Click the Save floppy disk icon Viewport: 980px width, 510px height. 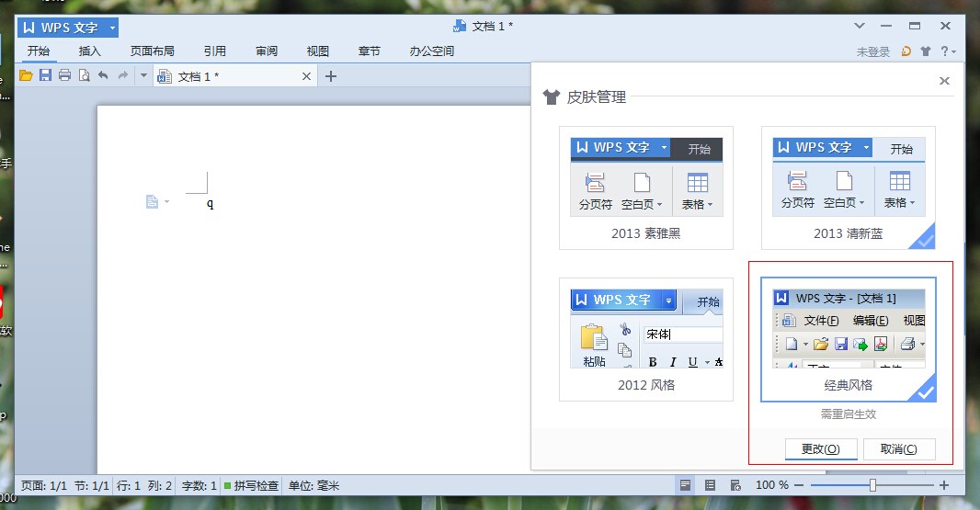pyautogui.click(x=45, y=76)
